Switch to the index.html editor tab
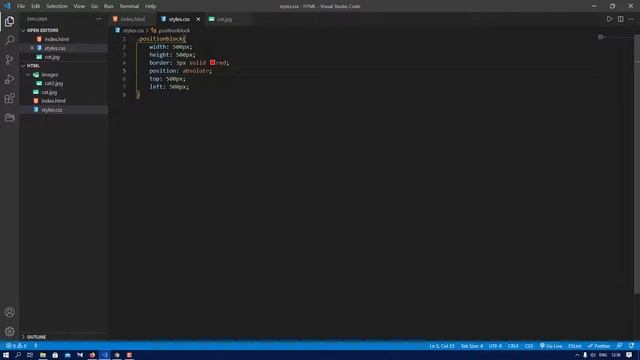This screenshot has width=640, height=360. coord(133,19)
